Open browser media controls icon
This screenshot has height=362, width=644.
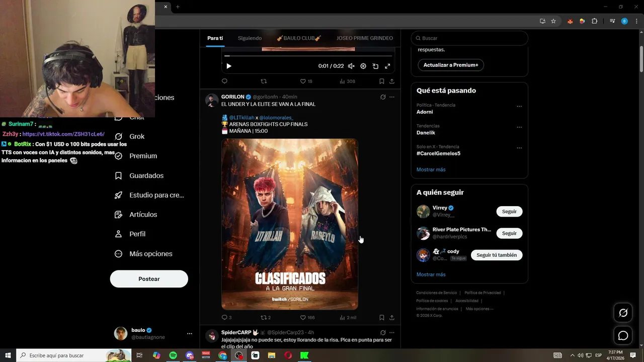pos(612,21)
